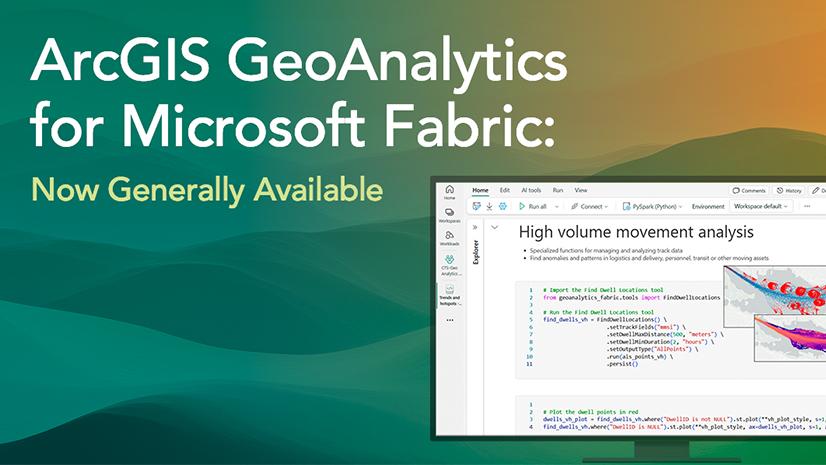This screenshot has width=826, height=465.
Task: Open the History button
Action: pyautogui.click(x=789, y=191)
